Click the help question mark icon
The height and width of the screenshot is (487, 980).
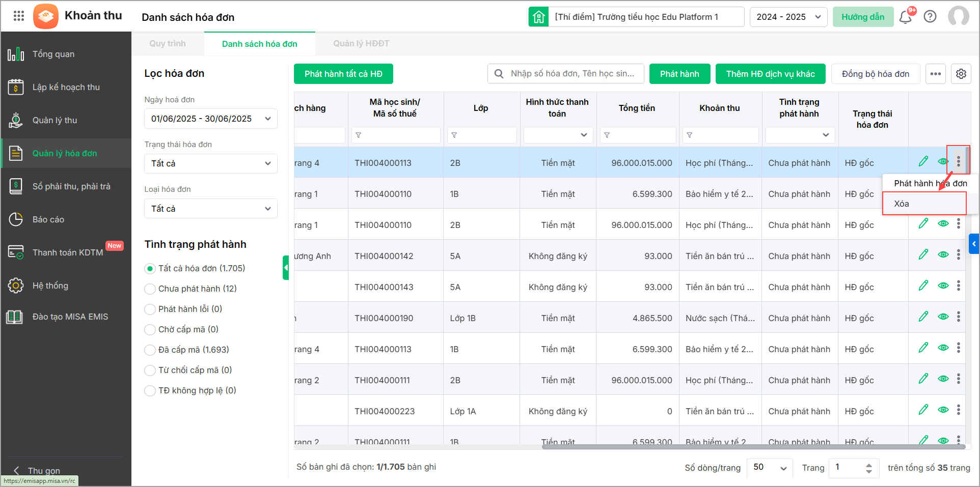pyautogui.click(x=930, y=17)
